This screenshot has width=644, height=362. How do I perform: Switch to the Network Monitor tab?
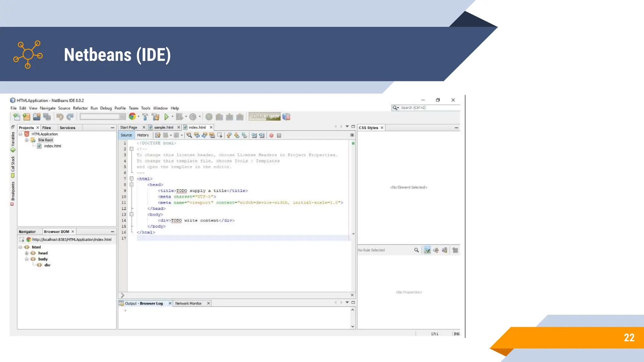click(188, 304)
